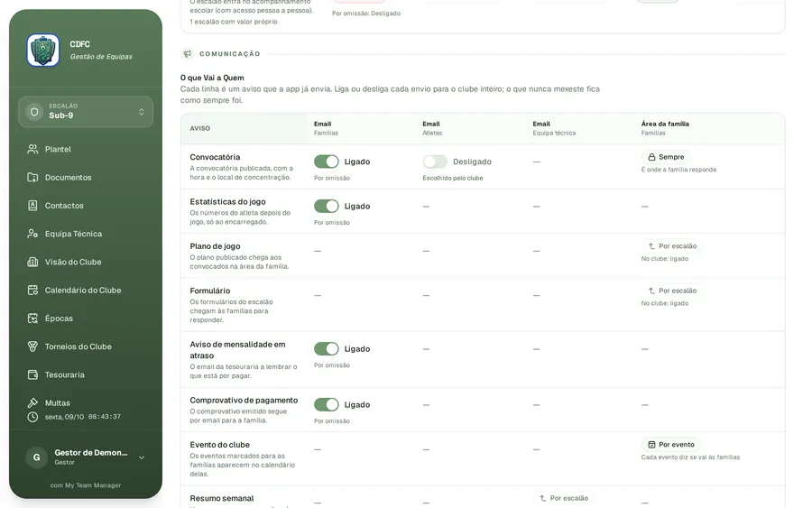Toggle Convocatória email to Famílias switch
This screenshot has width=812, height=508.
327,162
